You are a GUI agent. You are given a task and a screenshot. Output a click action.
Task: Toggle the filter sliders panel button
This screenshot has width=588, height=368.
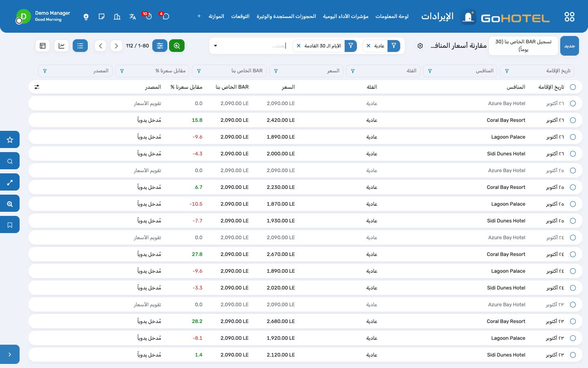(160, 46)
